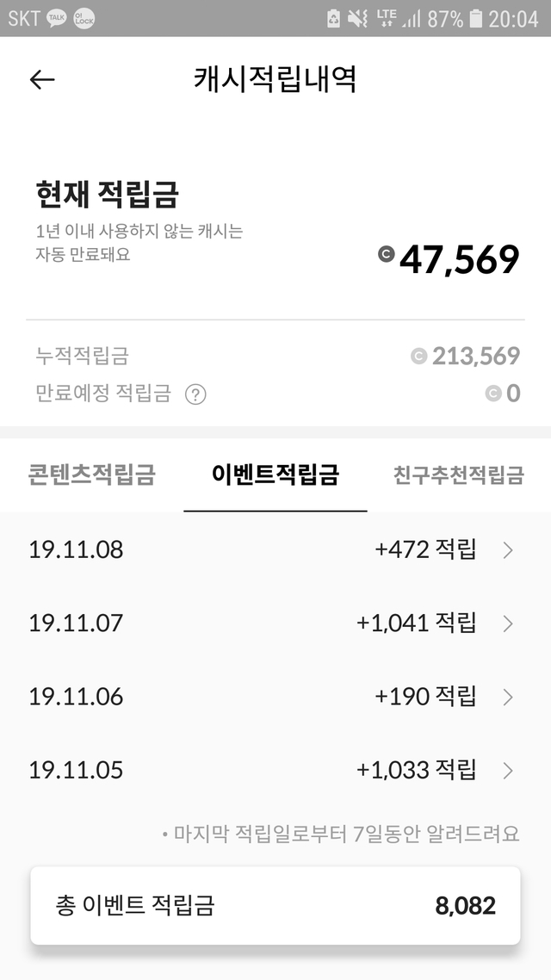551x980 pixels.
Task: Expand the 19.11.06 entry chevron
Action: point(508,697)
